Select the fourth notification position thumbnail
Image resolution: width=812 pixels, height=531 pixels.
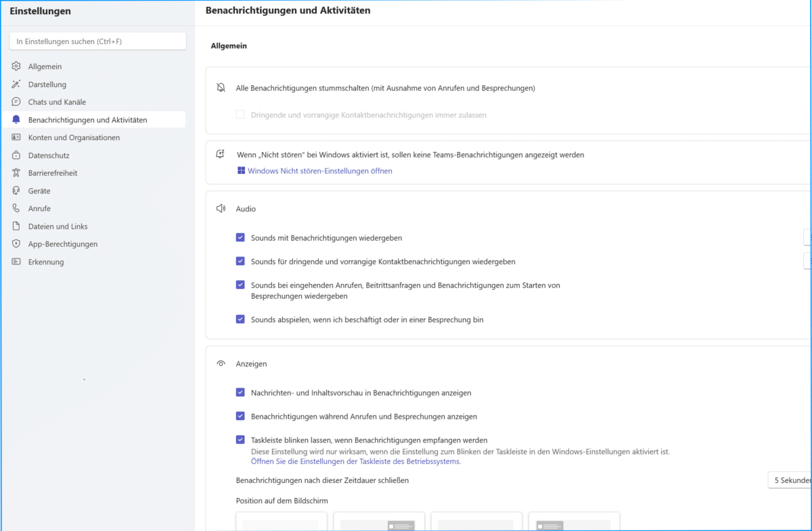[x=574, y=522]
